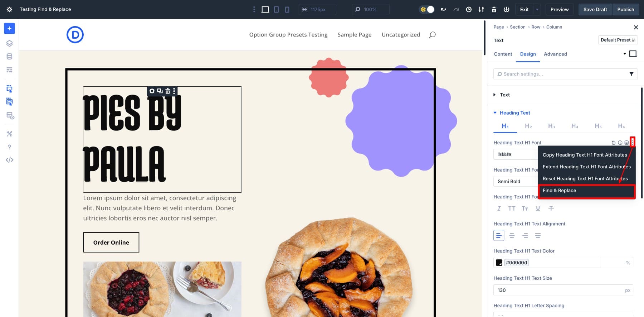Toggle underline heading font style
The height and width of the screenshot is (317, 644).
coord(538,208)
